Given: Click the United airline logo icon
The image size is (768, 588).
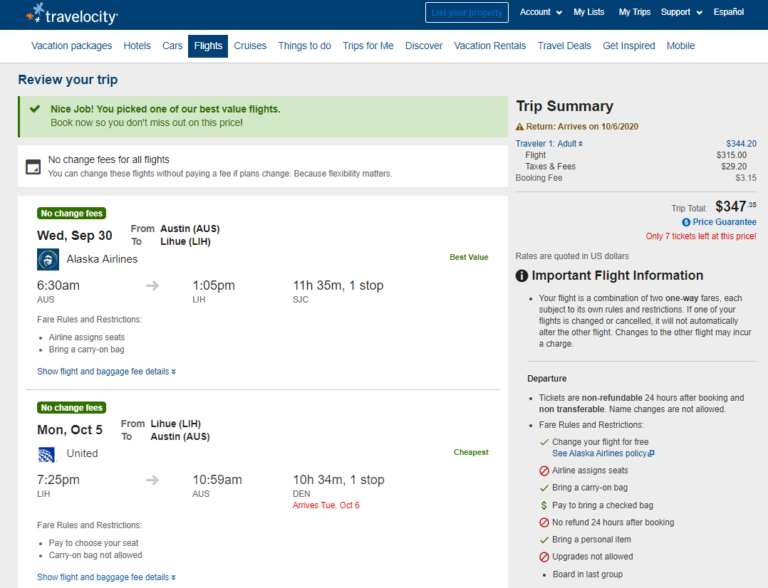Looking at the screenshot, I should point(47,454).
